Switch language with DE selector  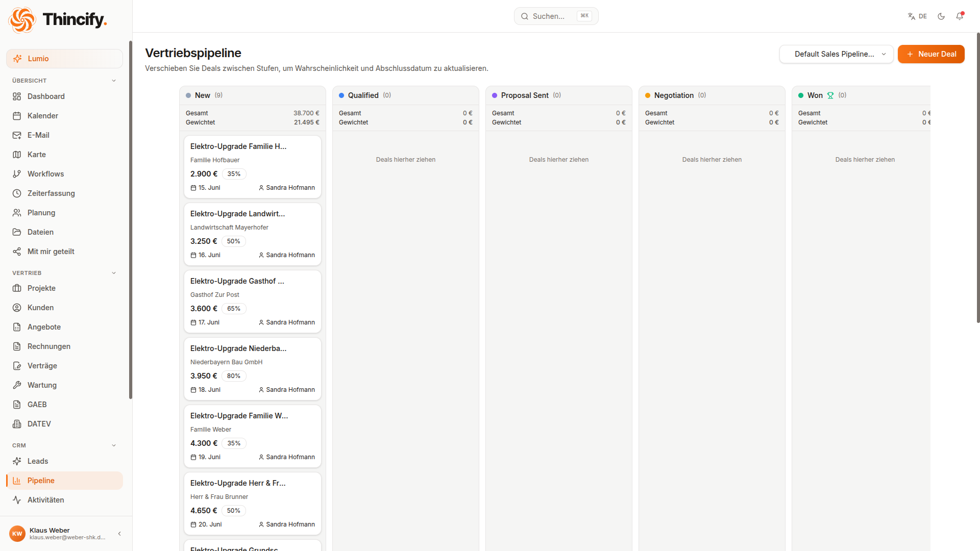point(917,16)
